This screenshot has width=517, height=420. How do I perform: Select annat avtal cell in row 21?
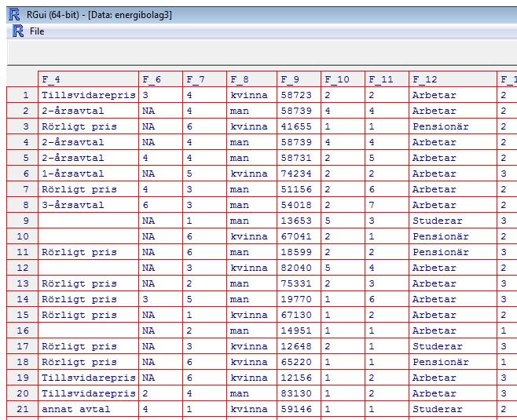[x=88, y=409]
